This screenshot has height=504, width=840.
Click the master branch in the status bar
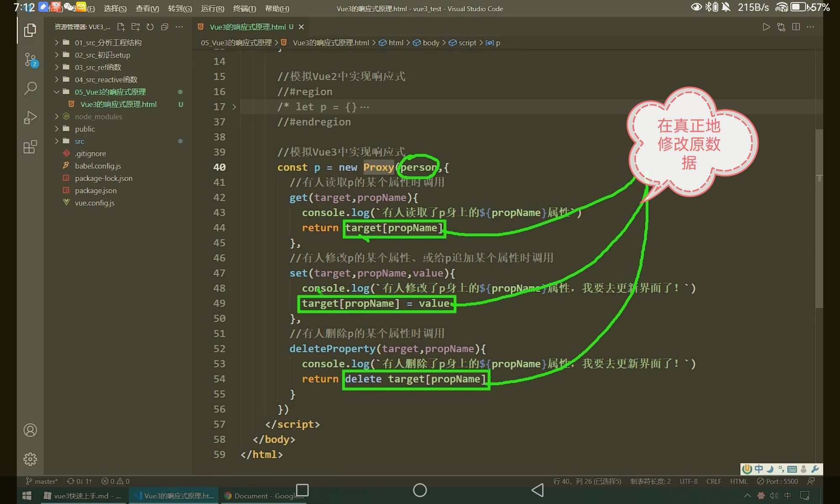tap(42, 481)
